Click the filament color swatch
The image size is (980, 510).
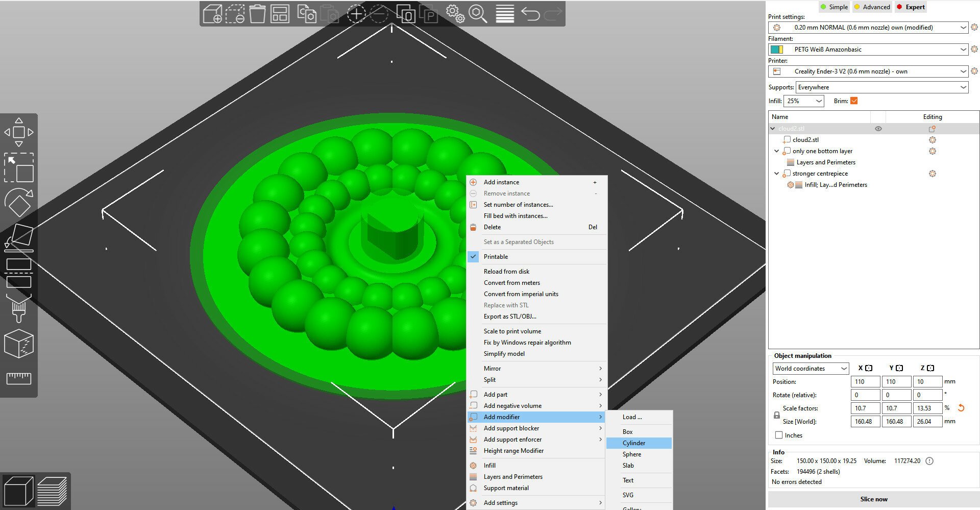pyautogui.click(x=777, y=50)
